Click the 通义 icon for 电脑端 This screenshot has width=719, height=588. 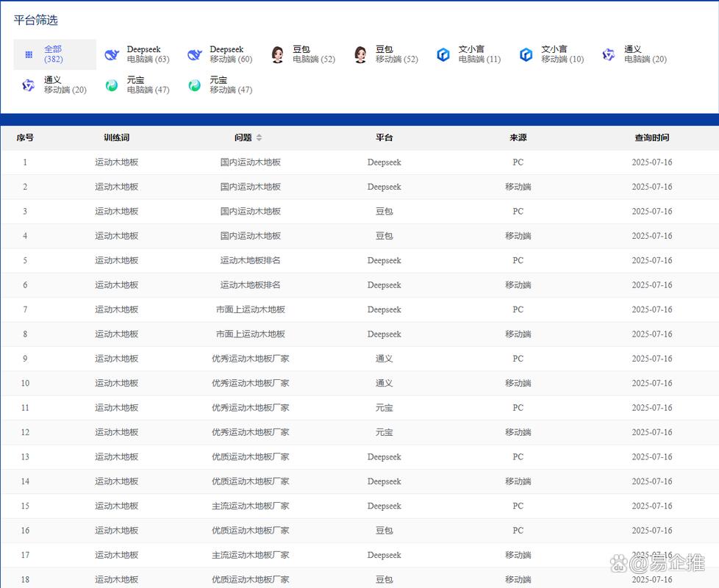pyautogui.click(x=609, y=54)
